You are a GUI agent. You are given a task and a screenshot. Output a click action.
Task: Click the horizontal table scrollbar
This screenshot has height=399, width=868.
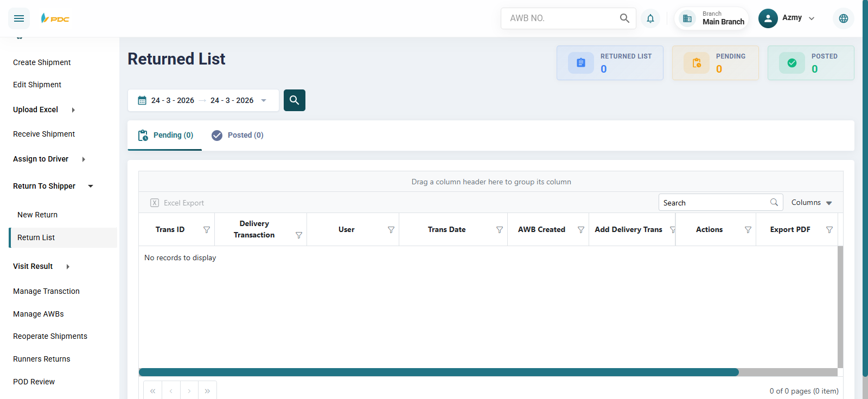pos(438,372)
